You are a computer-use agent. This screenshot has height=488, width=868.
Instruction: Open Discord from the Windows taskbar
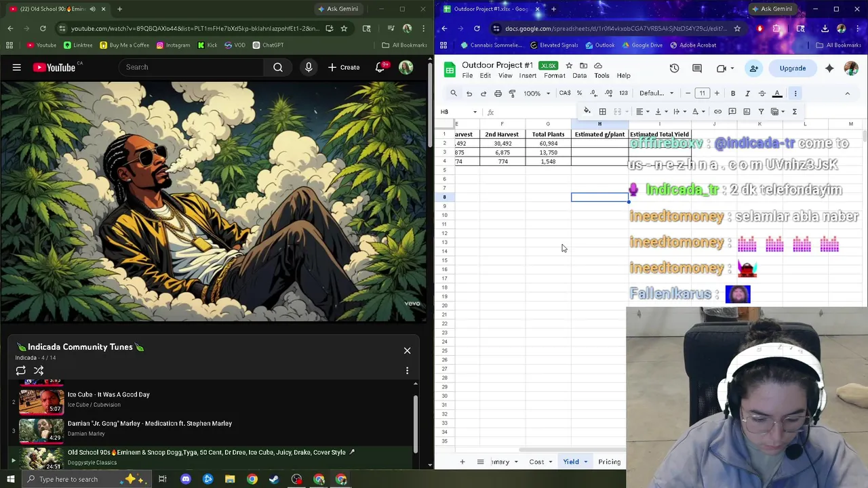pos(186,479)
